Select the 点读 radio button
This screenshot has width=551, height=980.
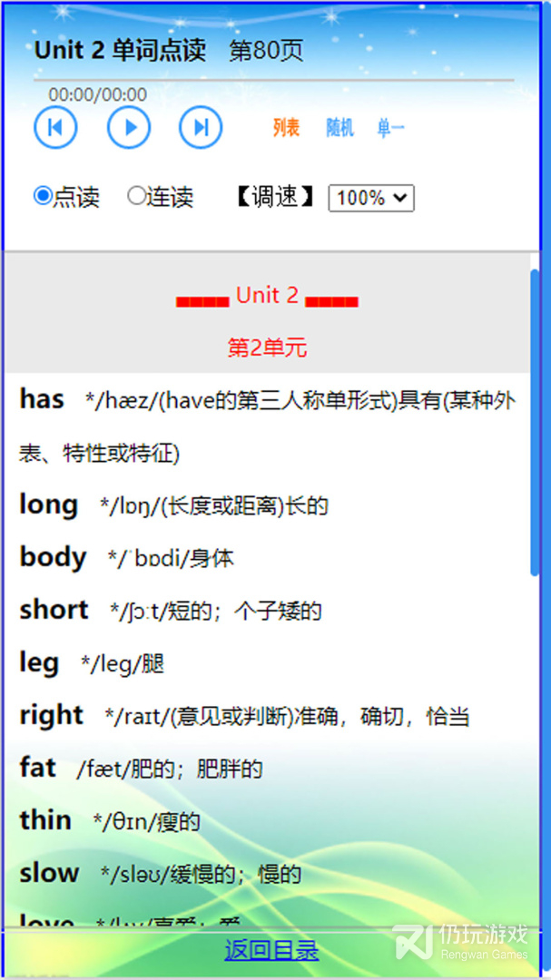click(43, 196)
